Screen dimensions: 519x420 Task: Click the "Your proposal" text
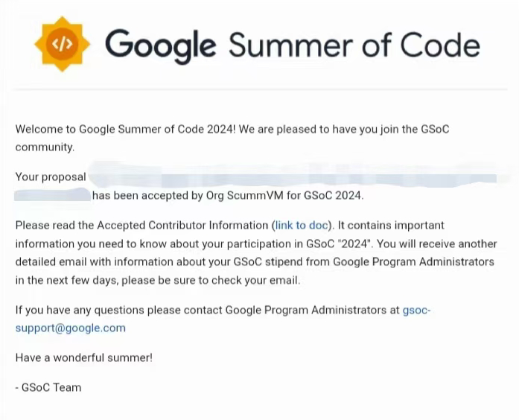coord(51,178)
